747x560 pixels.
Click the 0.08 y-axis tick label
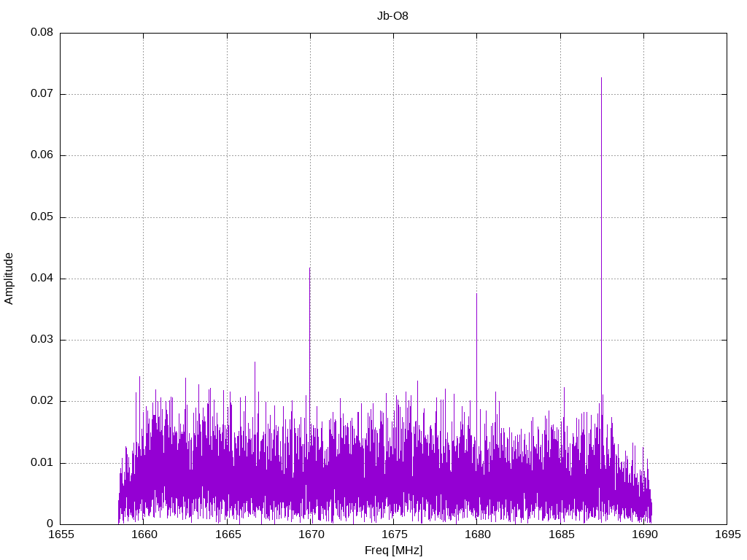click(x=42, y=33)
